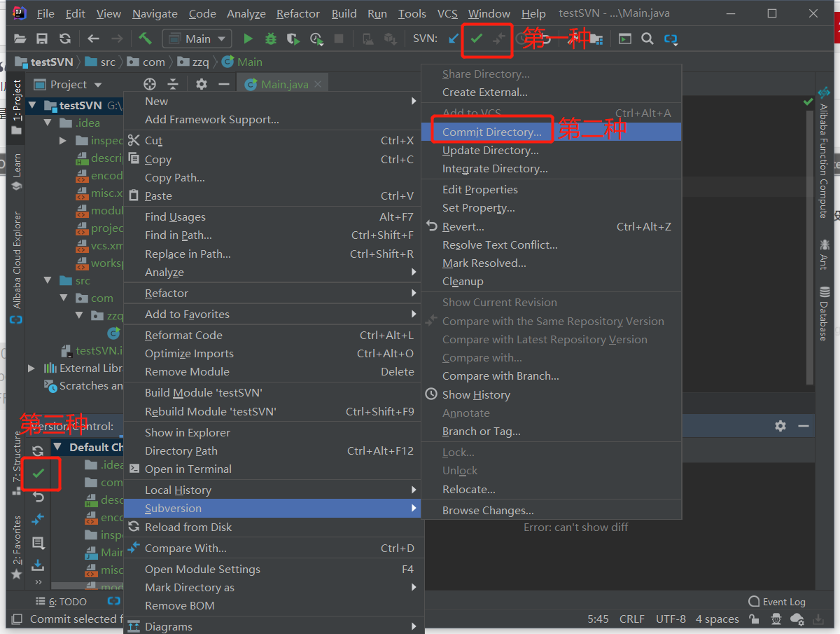Expand more Version Control toolbar actions chevron
The height and width of the screenshot is (634, 840).
click(38, 581)
